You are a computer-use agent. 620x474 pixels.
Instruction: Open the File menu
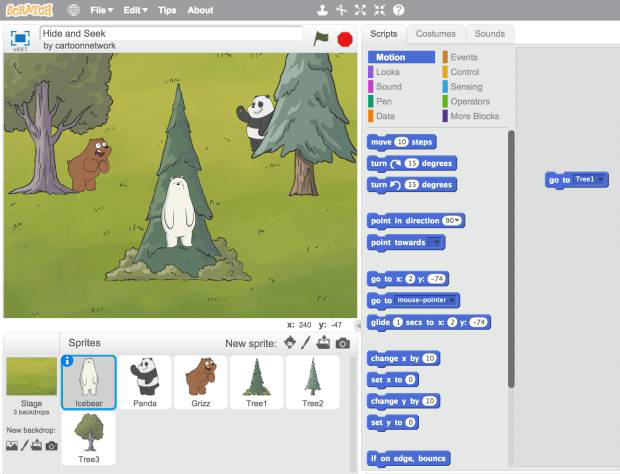104,10
